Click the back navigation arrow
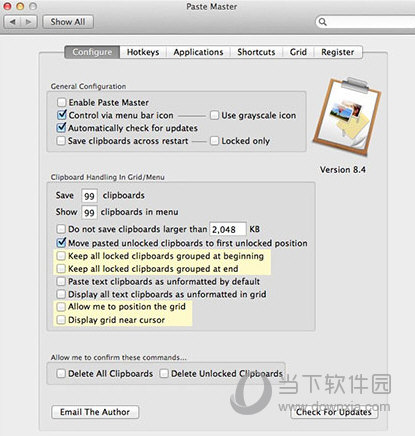 13,22
